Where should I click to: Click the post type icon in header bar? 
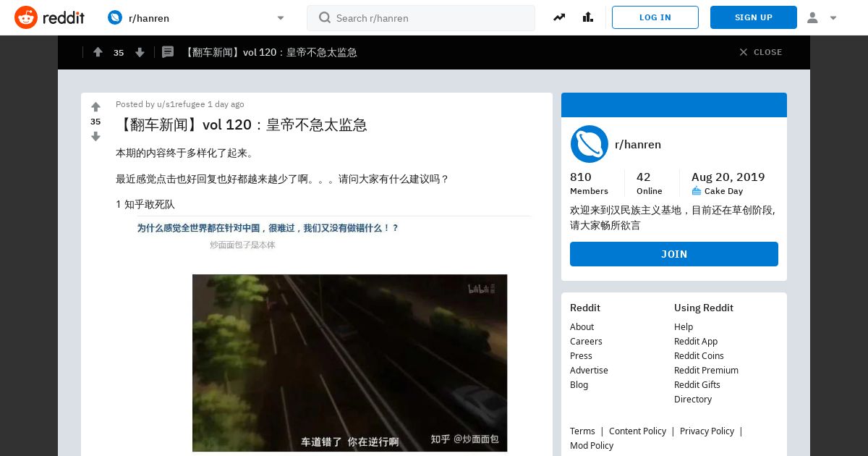point(168,52)
